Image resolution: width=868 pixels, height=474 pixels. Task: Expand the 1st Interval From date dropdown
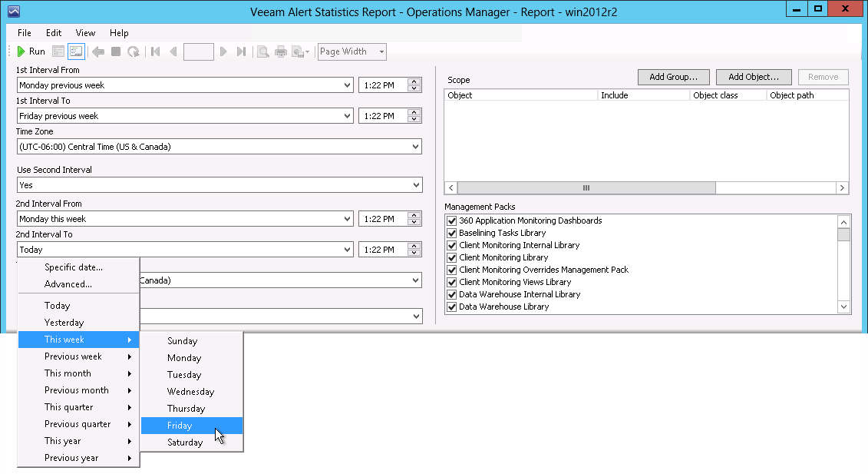[347, 85]
